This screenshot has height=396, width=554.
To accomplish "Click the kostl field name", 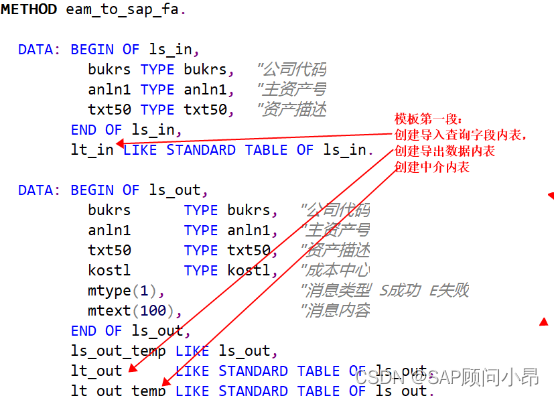I will (x=109, y=271).
